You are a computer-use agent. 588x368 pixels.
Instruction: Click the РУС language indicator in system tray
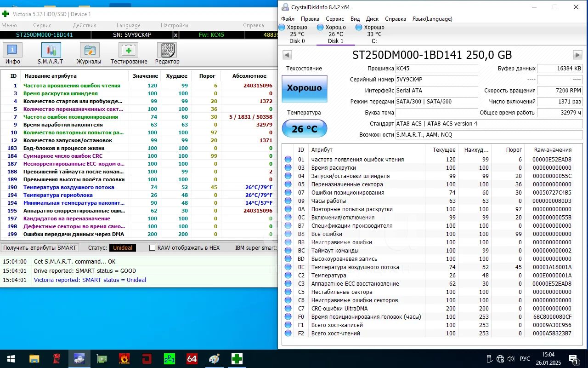click(525, 359)
